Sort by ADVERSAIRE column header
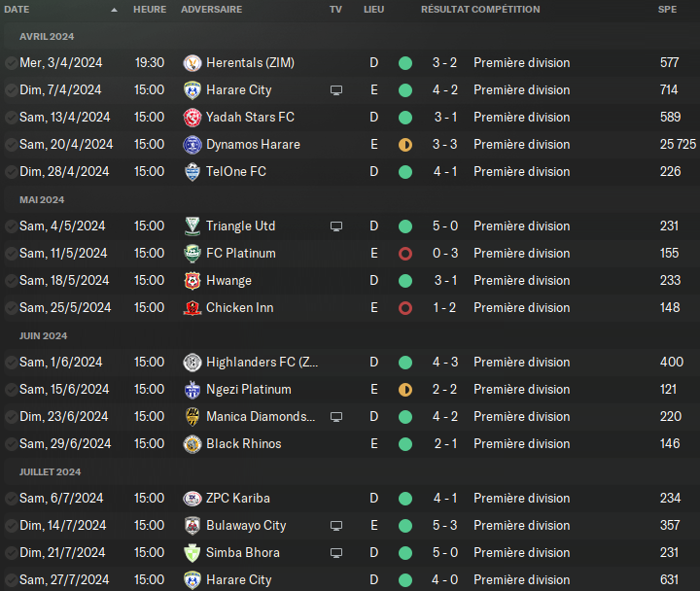Viewport: 700px width, 591px height. [212, 10]
